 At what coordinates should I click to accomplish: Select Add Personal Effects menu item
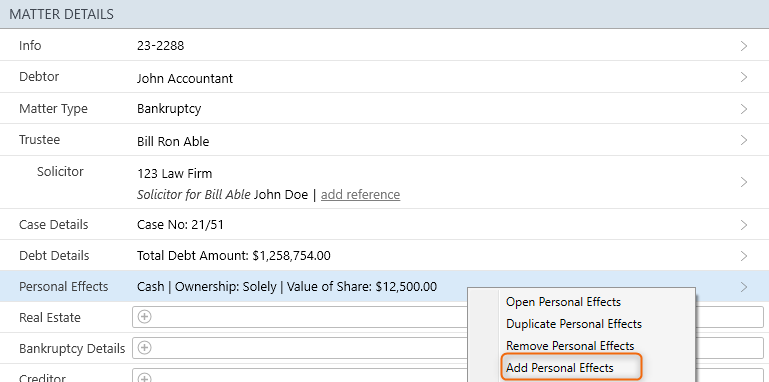pos(560,368)
